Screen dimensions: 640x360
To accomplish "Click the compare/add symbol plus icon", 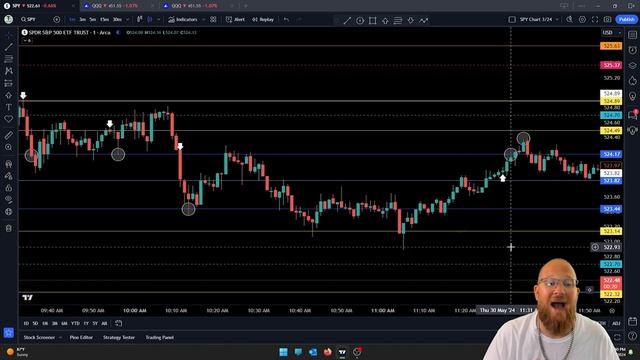I will 57,19.
